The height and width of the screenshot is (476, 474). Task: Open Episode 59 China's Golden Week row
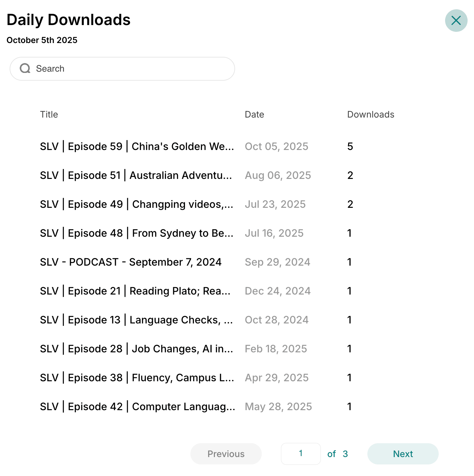coord(137,146)
